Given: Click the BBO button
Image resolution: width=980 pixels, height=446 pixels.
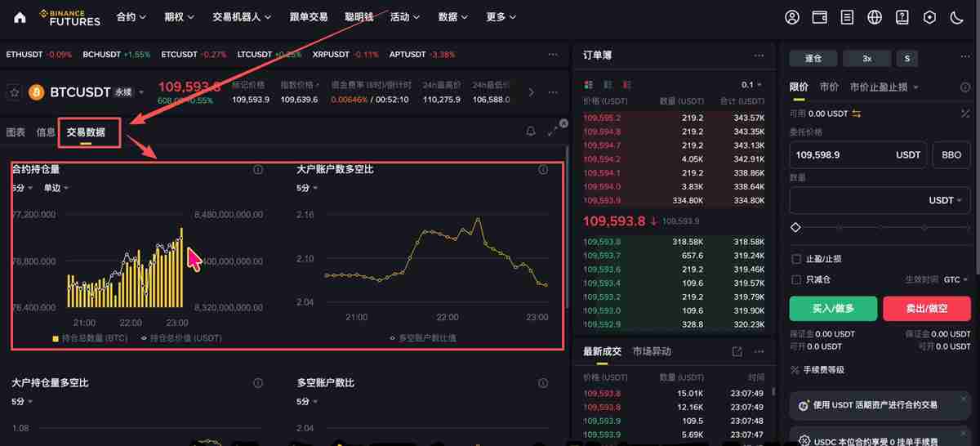Looking at the screenshot, I should 951,154.
